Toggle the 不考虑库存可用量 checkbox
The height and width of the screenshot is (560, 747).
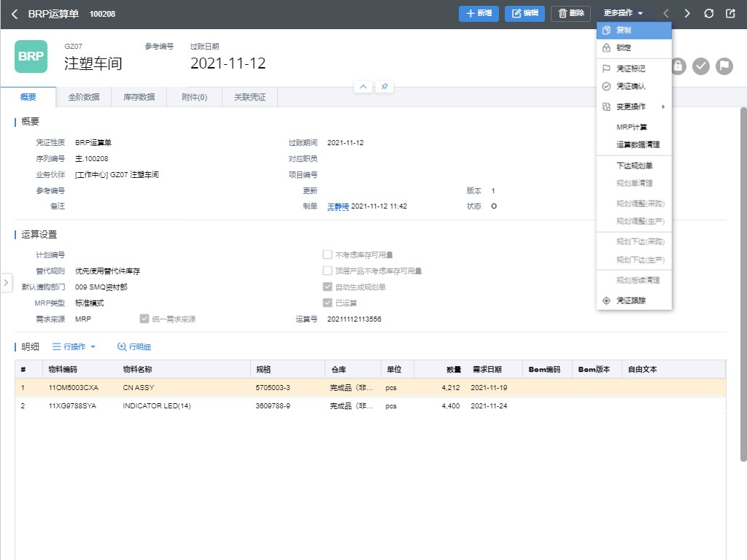328,254
